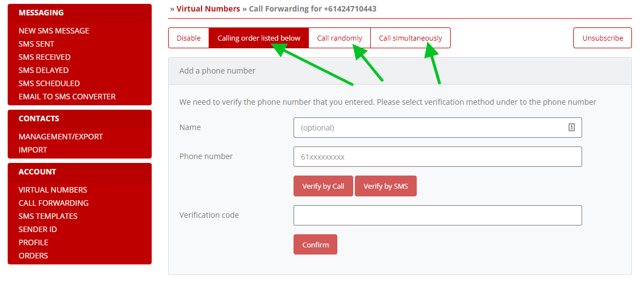
Task: Open Contacts Management/Export page
Action: click(x=61, y=137)
